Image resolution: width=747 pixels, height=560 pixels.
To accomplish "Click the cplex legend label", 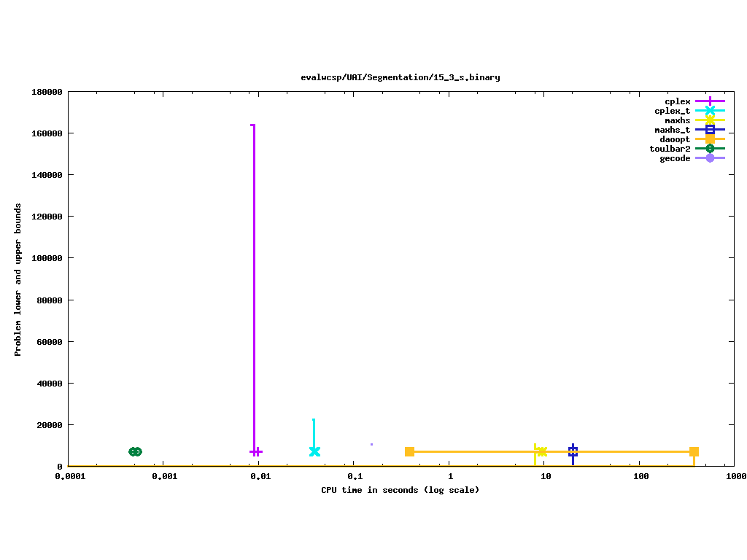I will pyautogui.click(x=677, y=101).
